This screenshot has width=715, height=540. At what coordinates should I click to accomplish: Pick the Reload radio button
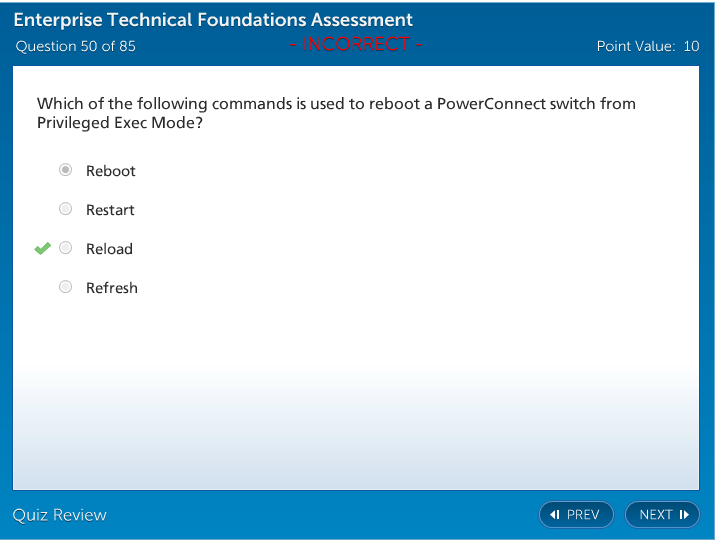tap(66, 248)
